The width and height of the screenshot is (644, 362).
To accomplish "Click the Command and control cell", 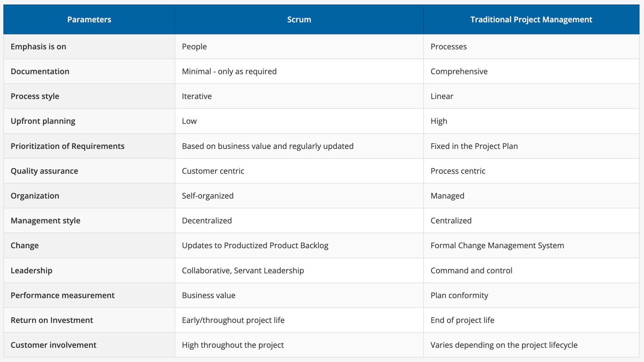I will (471, 271).
